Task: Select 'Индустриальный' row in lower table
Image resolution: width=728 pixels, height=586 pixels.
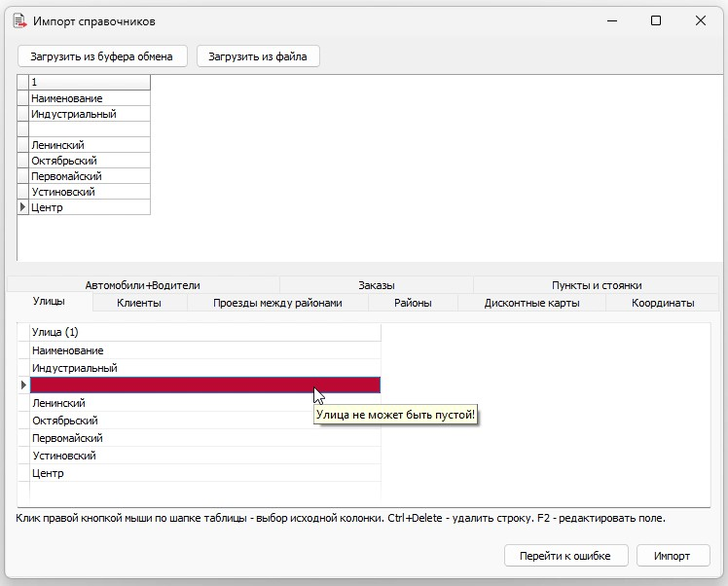Action: click(x=204, y=368)
